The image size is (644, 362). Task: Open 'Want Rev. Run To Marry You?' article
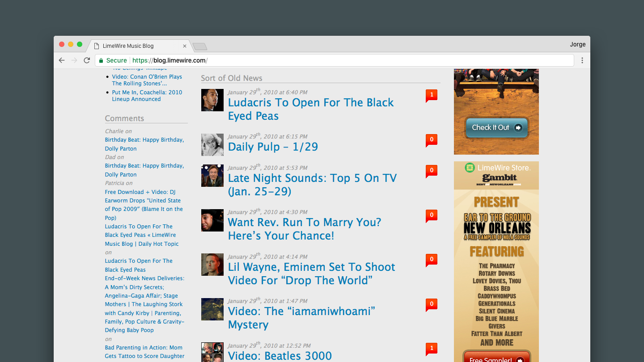click(x=304, y=229)
